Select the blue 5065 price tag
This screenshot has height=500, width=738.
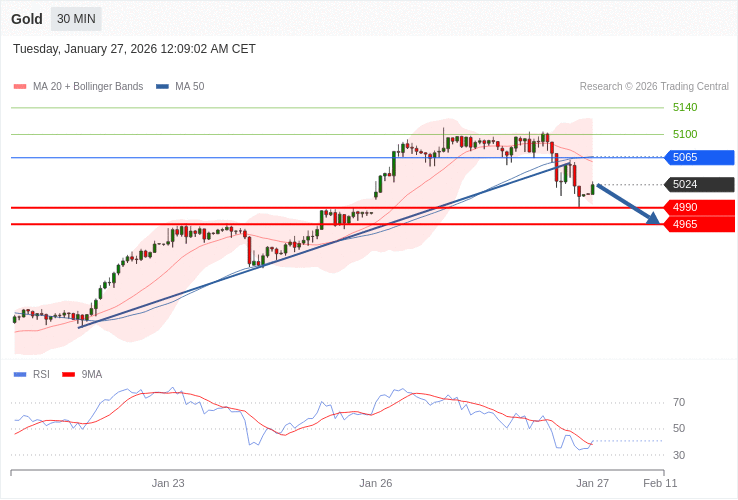tap(699, 158)
